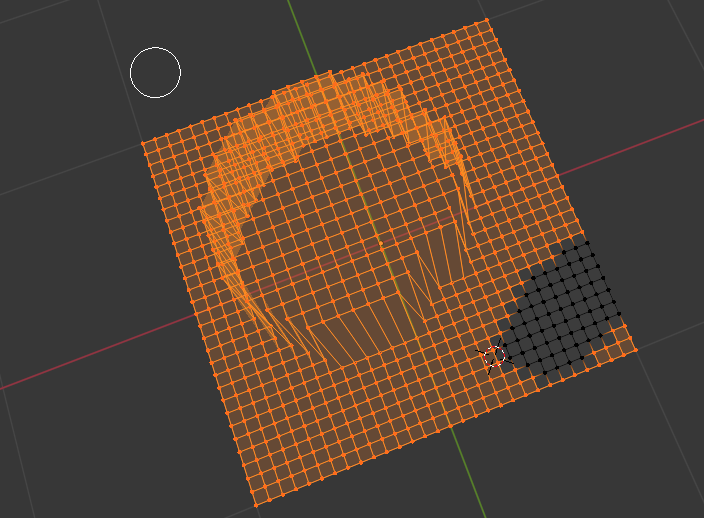Click inside the unselected black-vertex patch
The height and width of the screenshot is (518, 704).
[559, 307]
